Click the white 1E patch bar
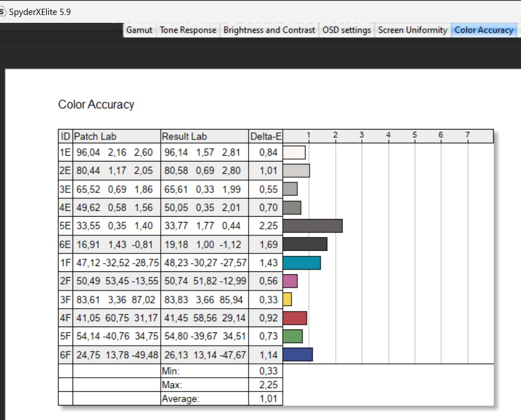This screenshot has height=420, width=521. pos(294,152)
